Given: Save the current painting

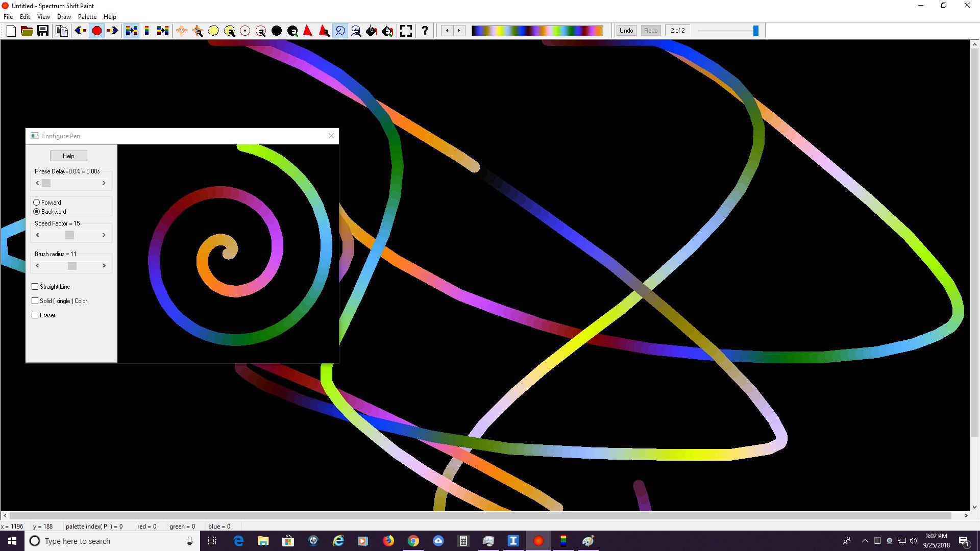Looking at the screenshot, I should pyautogui.click(x=42, y=31).
